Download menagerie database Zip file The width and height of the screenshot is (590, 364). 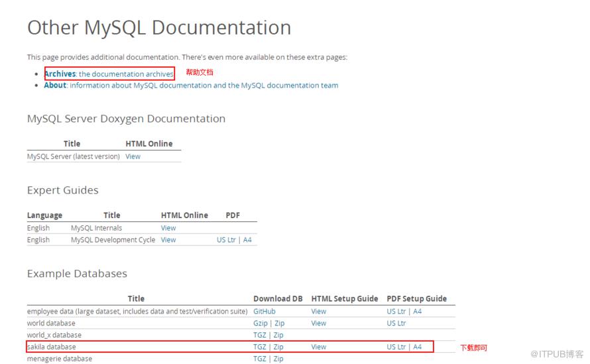coord(278,359)
